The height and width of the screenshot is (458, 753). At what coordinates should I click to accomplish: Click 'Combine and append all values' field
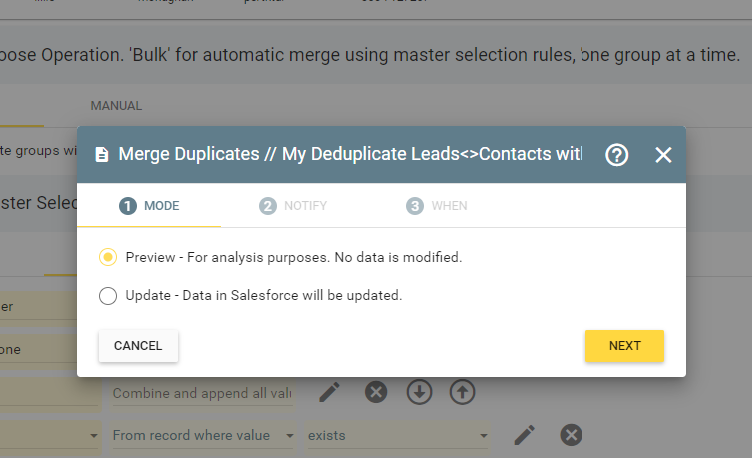[x=202, y=393]
